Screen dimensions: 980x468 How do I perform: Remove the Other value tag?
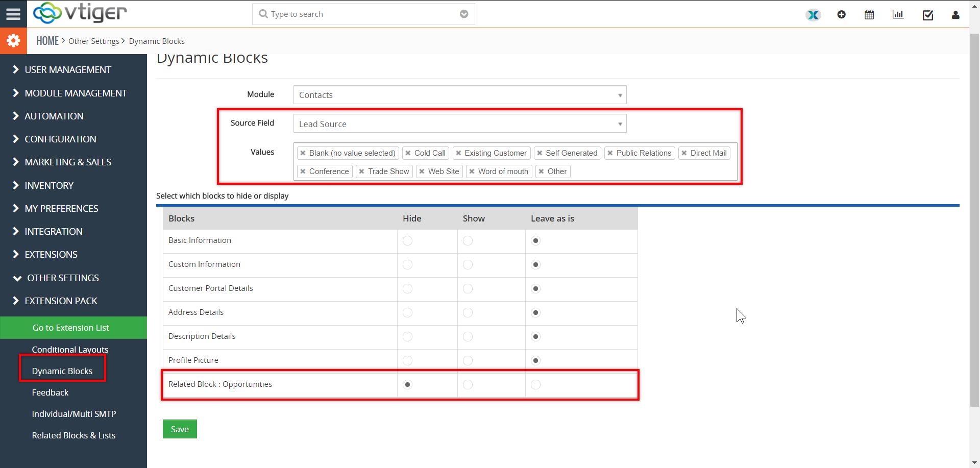[541, 171]
